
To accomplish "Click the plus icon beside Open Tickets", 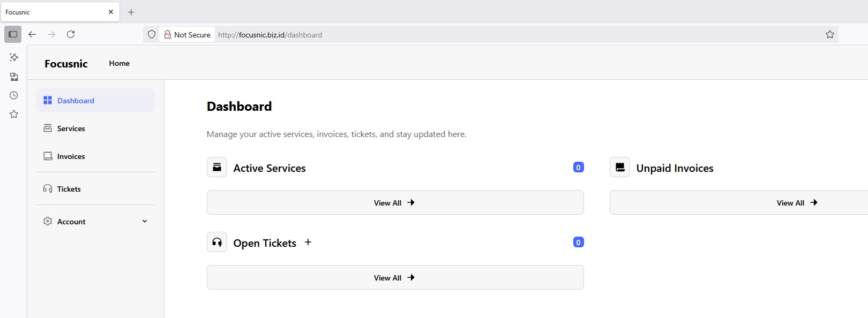I will [308, 242].
